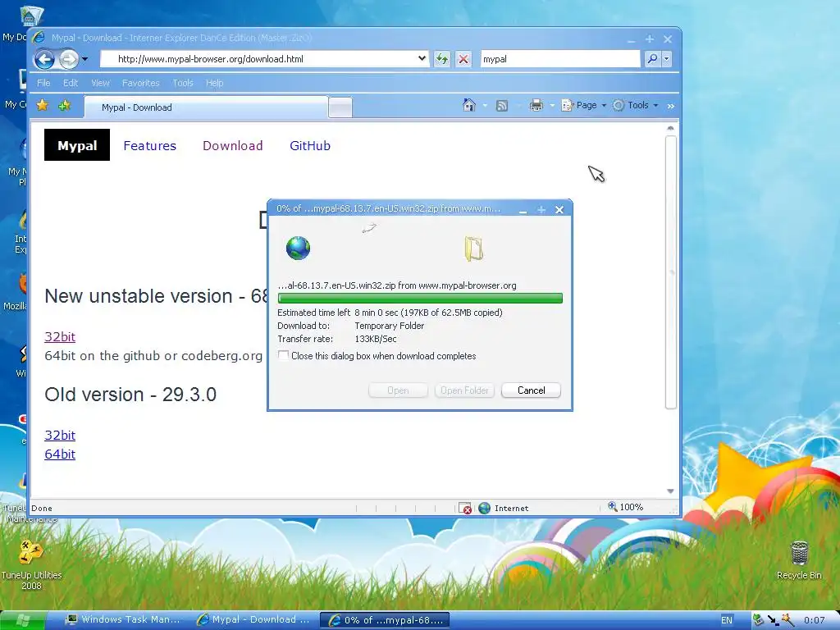The image size is (840, 630).
Task: Click the Internet zone globe in status bar
Action: (x=484, y=508)
